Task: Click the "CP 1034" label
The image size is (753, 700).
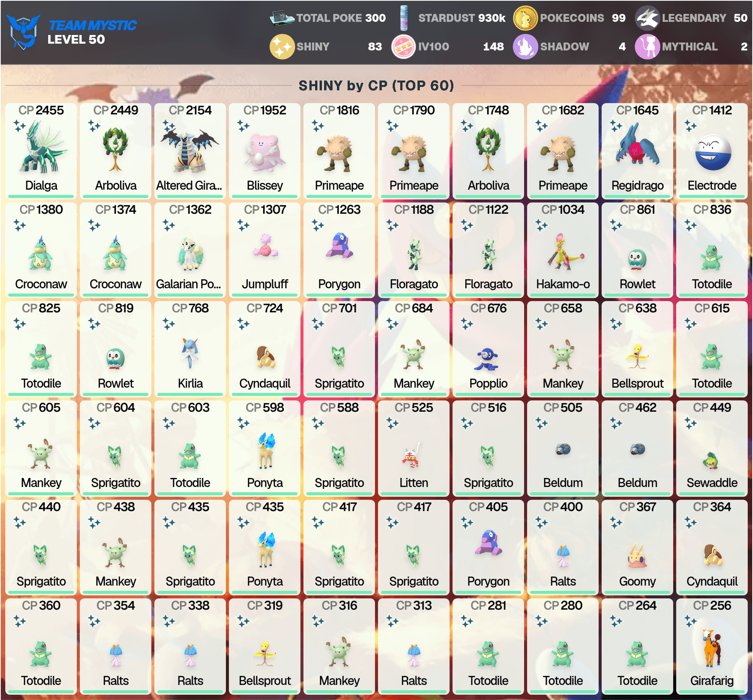Action: click(x=563, y=209)
